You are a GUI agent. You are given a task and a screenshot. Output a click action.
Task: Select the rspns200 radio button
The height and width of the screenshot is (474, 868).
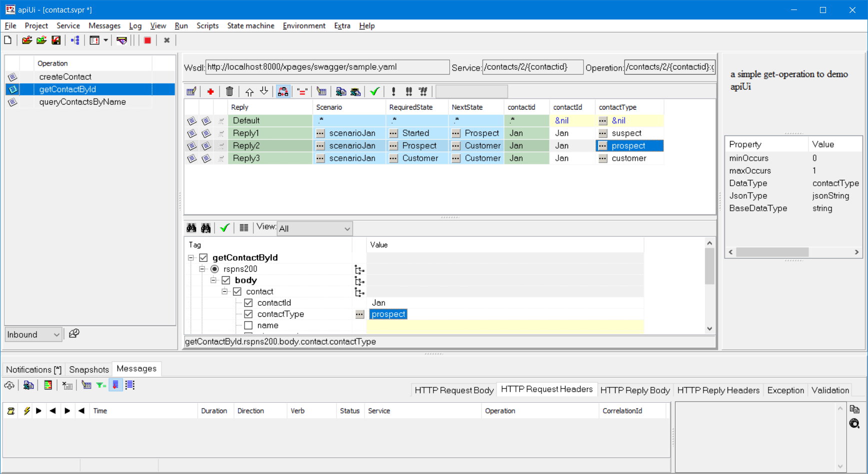coord(214,269)
